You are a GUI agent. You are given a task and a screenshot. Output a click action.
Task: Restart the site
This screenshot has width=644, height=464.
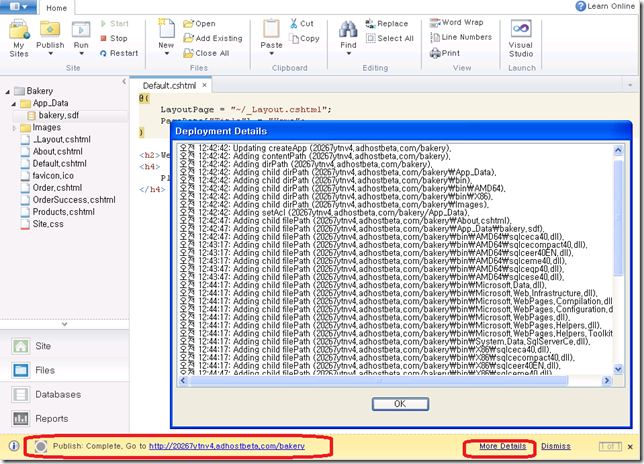(x=119, y=53)
